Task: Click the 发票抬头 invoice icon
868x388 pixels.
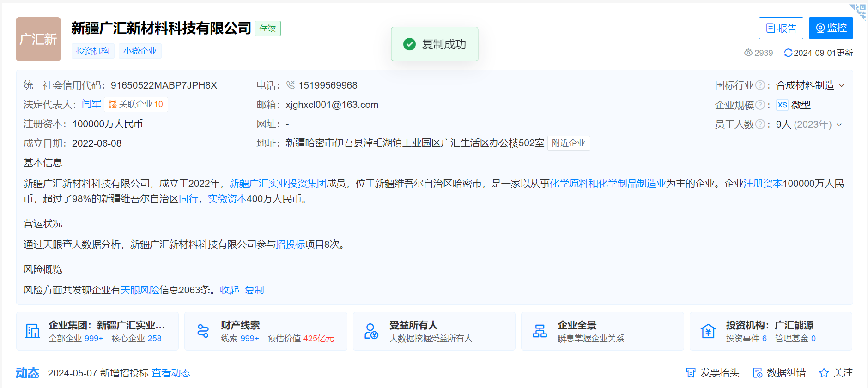Action: coord(691,373)
